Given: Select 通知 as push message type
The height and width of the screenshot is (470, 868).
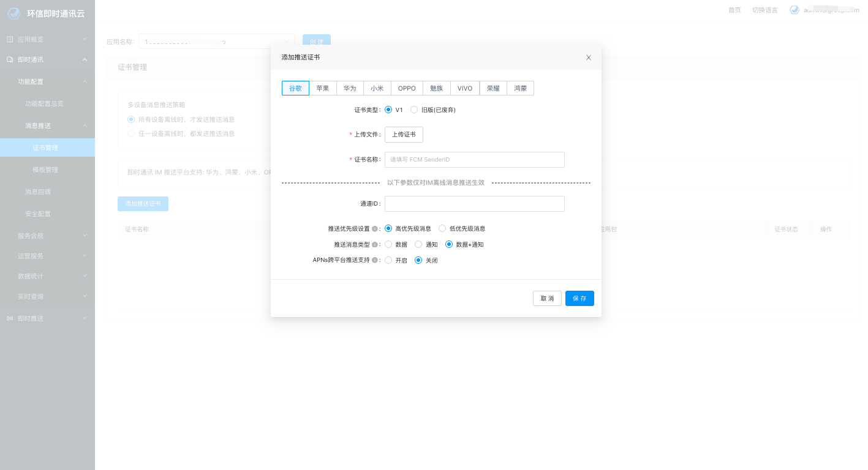Looking at the screenshot, I should 419,245.
